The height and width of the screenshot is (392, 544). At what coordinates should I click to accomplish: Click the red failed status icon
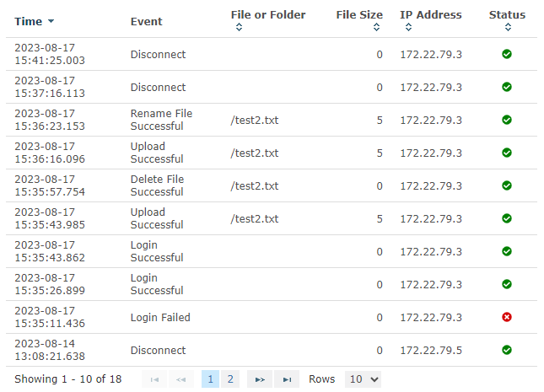(x=507, y=317)
